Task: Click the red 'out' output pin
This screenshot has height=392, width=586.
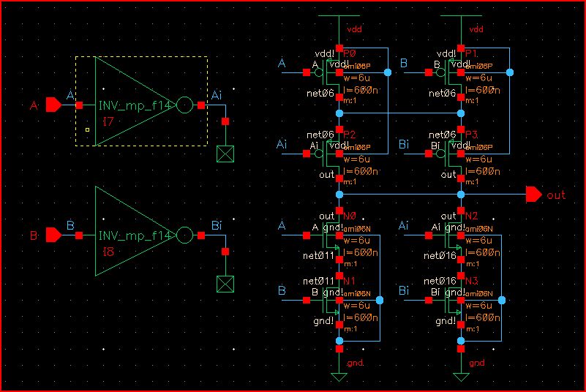Action: pos(534,195)
